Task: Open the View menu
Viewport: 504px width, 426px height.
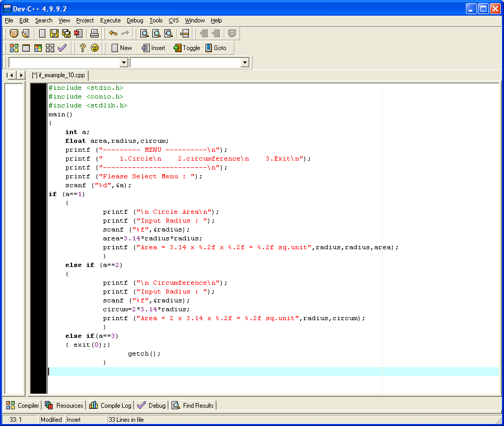Action: (x=64, y=20)
